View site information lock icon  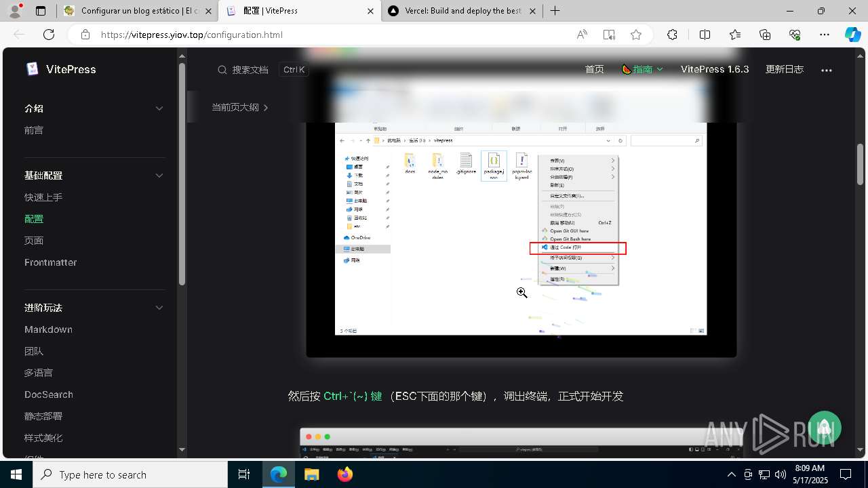85,35
